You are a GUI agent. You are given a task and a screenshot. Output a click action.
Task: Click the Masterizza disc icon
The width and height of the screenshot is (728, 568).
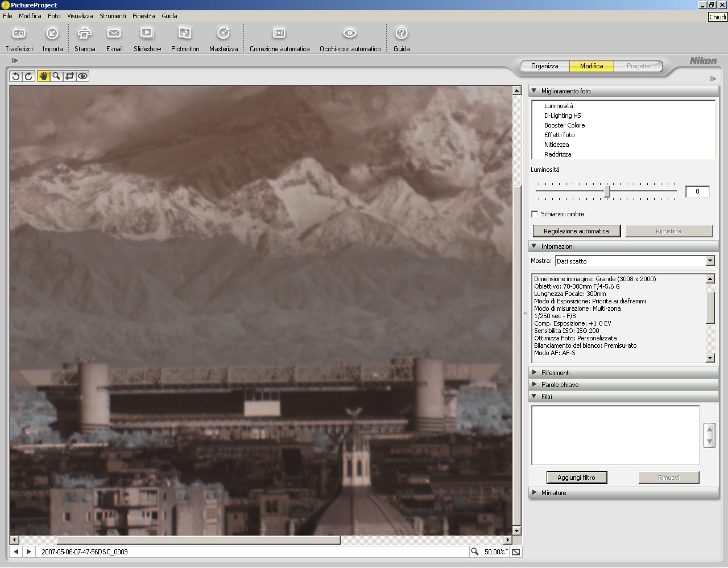[x=224, y=34]
